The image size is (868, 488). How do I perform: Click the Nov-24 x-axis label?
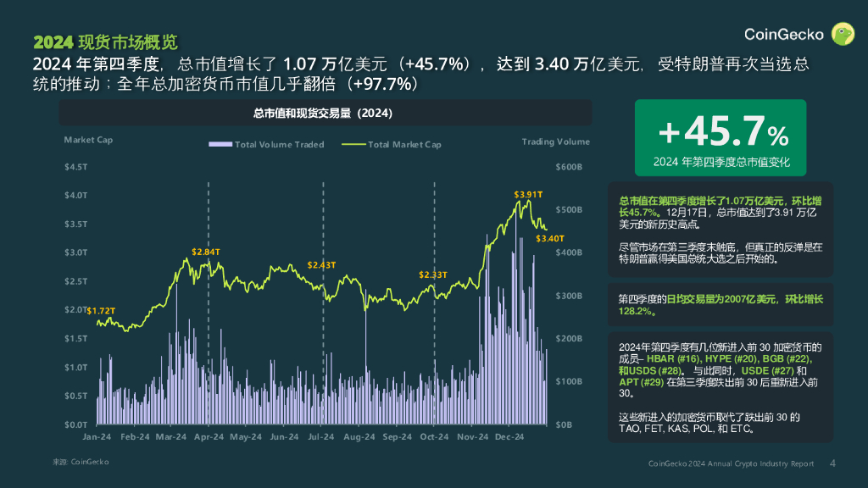(x=473, y=436)
